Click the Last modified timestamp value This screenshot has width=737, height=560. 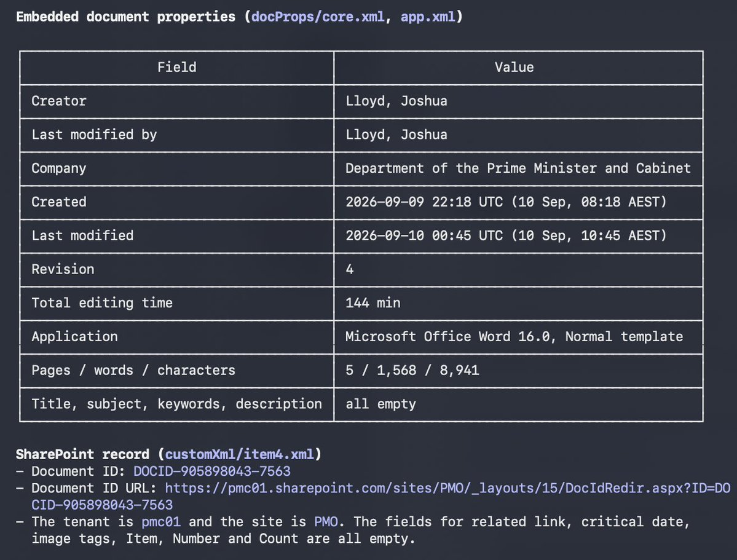(506, 235)
